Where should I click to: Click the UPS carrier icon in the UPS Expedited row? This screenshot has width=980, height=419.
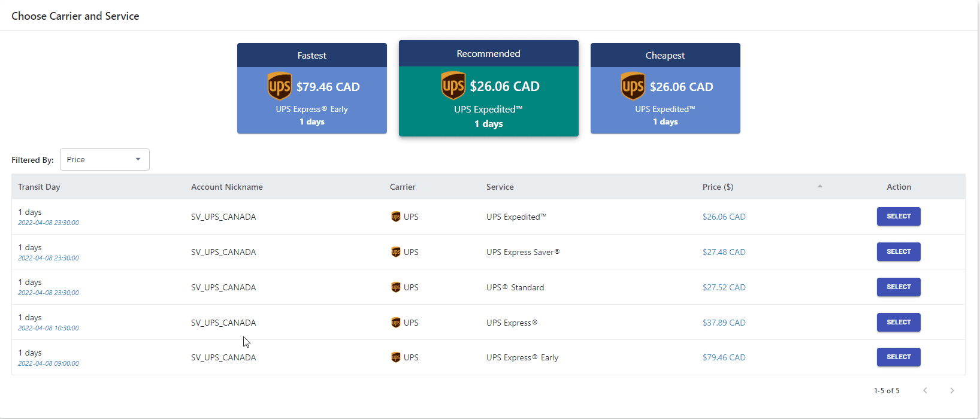tap(395, 217)
